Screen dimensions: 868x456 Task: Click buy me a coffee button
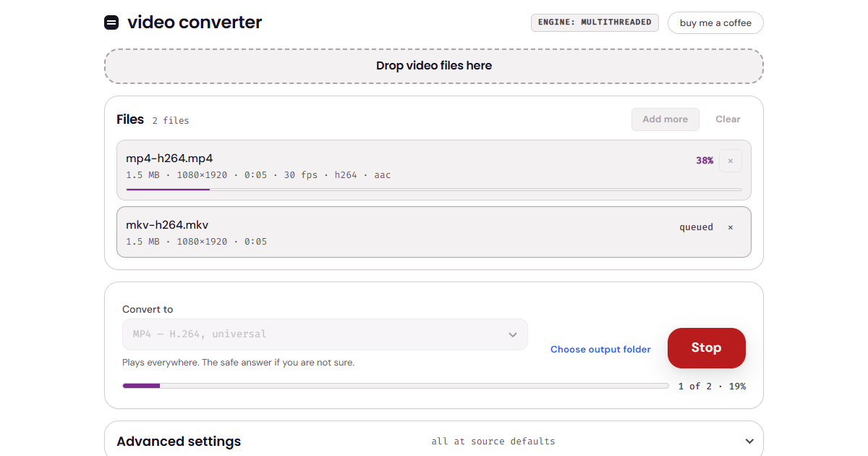click(715, 22)
